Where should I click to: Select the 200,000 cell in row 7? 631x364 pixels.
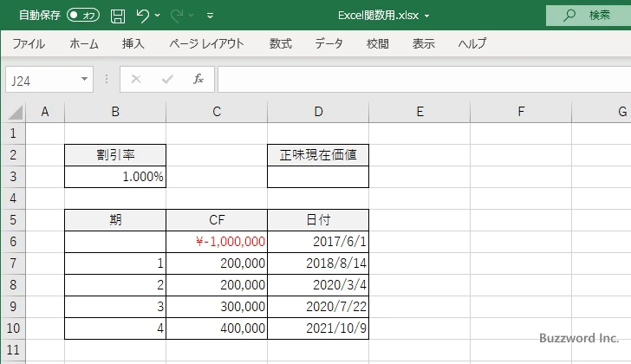pos(217,263)
